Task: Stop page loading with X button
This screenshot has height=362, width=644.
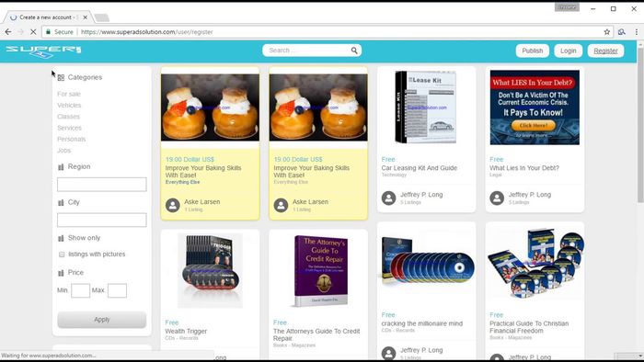Action: coord(33,31)
